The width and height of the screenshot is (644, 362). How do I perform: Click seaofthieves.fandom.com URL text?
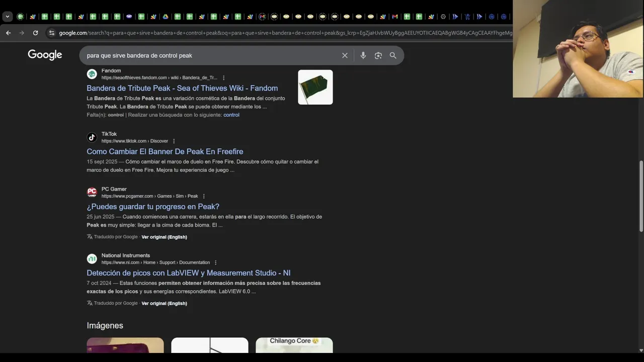coord(159,78)
